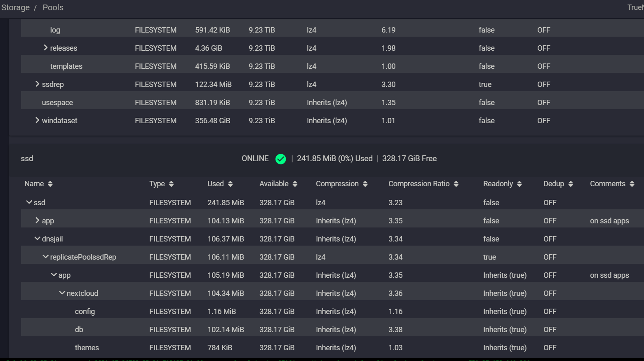The height and width of the screenshot is (361, 644).
Task: Select the themes dataset row name
Action: [87, 348]
